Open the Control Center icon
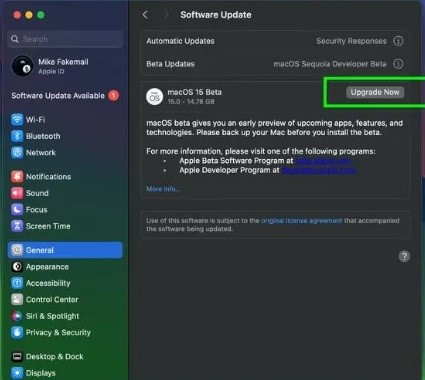This screenshot has width=425, height=380. point(17,299)
